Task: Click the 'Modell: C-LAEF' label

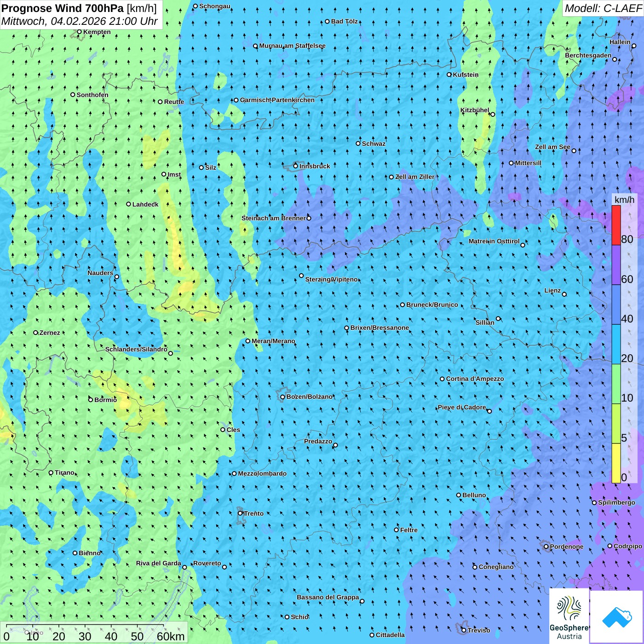Action: tap(603, 8)
